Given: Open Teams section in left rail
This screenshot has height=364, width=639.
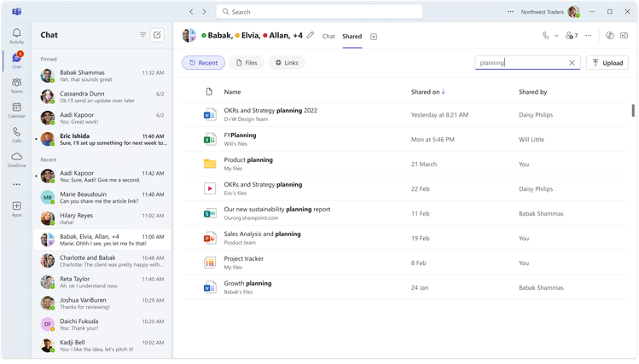Looking at the screenshot, I should 17,85.
